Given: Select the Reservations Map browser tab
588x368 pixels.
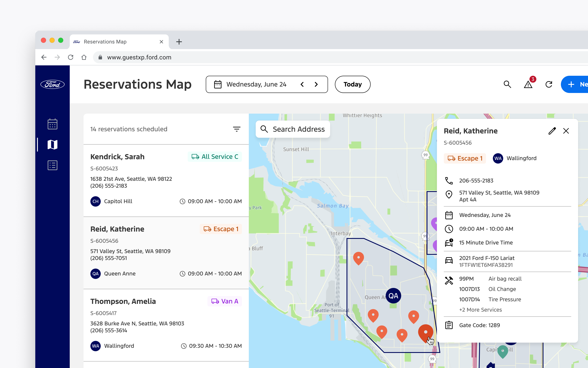Looking at the screenshot, I should 105,42.
